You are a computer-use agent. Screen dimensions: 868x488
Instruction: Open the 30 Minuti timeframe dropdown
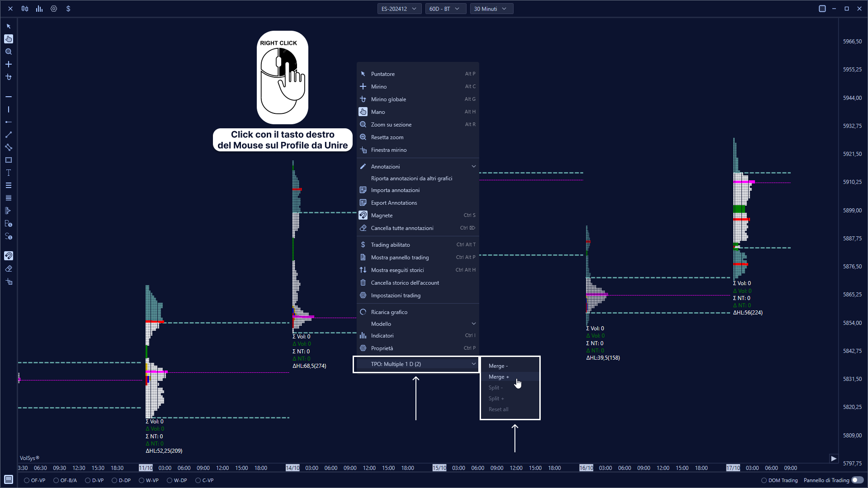click(x=491, y=9)
